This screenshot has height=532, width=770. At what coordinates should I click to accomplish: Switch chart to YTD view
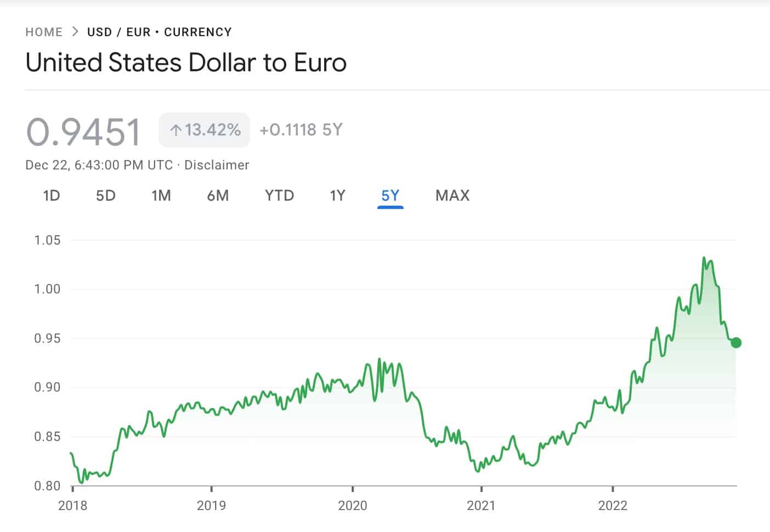(x=279, y=196)
